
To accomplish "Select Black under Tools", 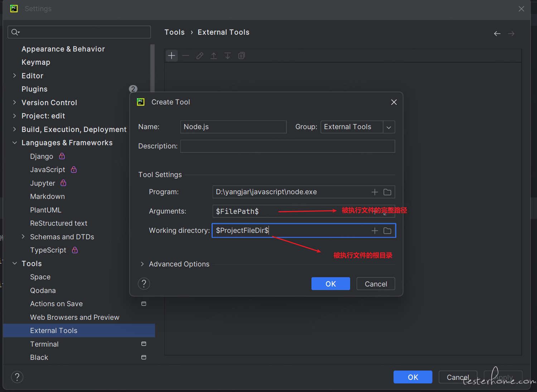I will pos(39,357).
